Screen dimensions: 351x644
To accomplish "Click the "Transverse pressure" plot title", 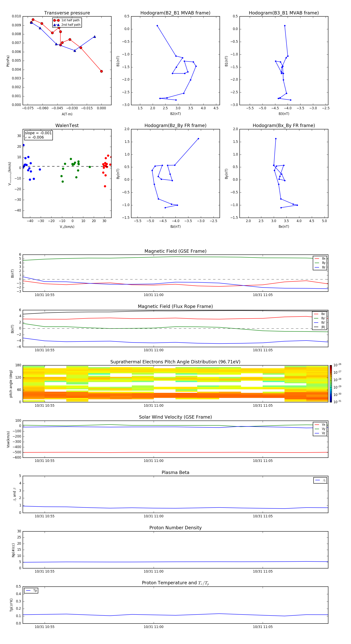I will [x=67, y=13].
